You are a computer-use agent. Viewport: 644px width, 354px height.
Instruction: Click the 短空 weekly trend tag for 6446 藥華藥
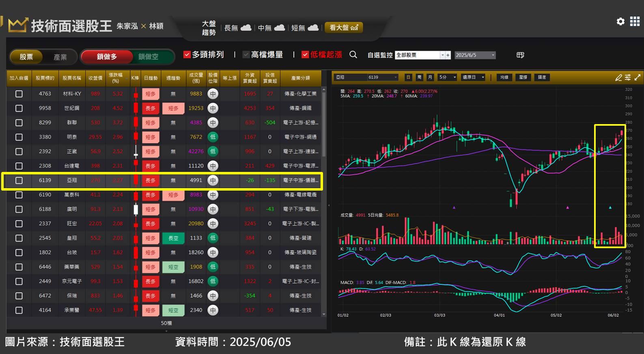click(173, 267)
